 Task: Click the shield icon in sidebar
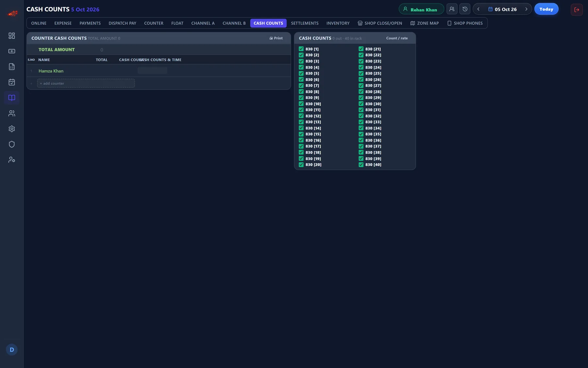[12, 144]
